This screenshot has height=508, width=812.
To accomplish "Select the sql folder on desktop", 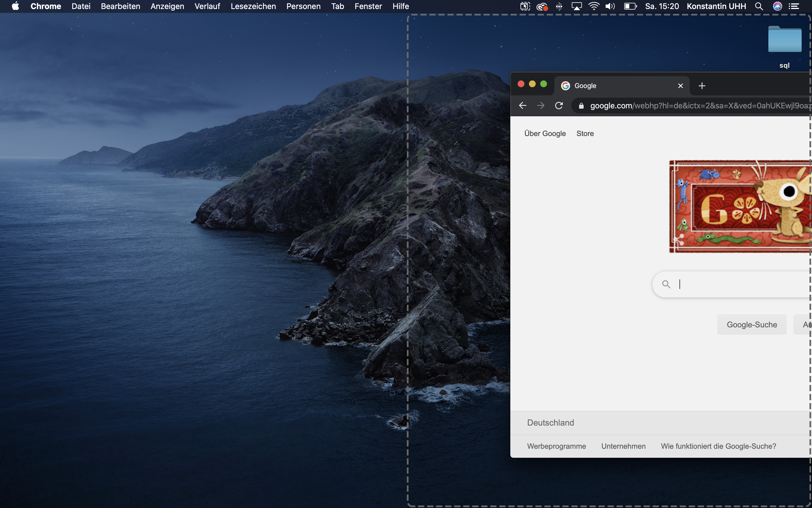I will [784, 47].
